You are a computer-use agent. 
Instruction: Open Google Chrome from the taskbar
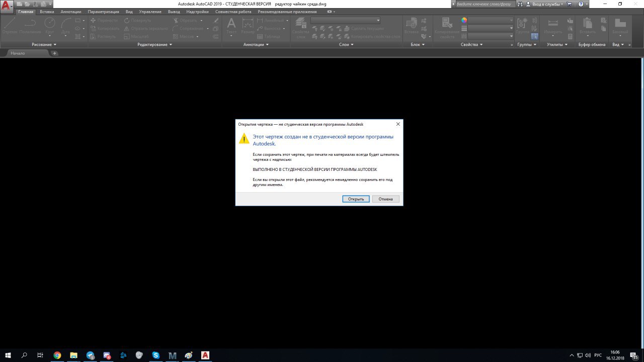click(57, 355)
